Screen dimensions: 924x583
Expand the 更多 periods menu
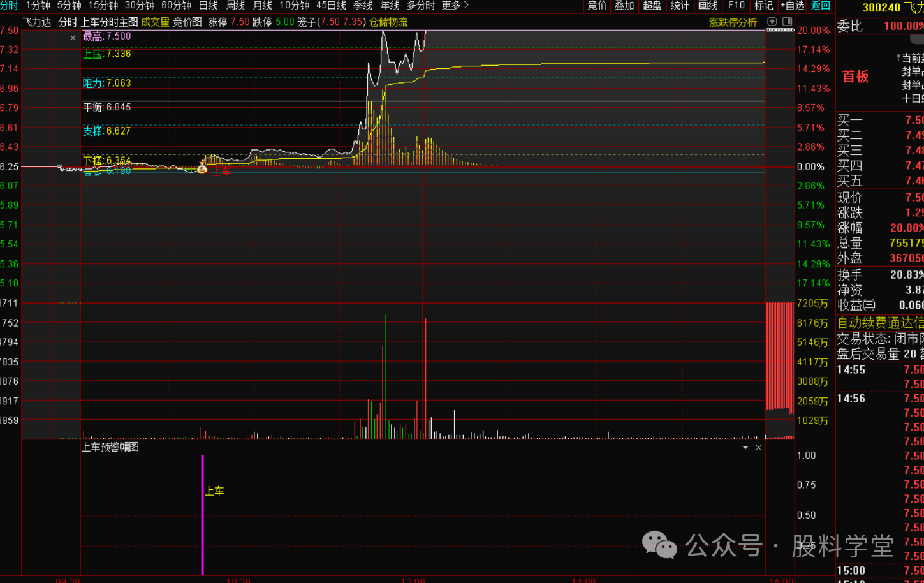pyautogui.click(x=455, y=6)
